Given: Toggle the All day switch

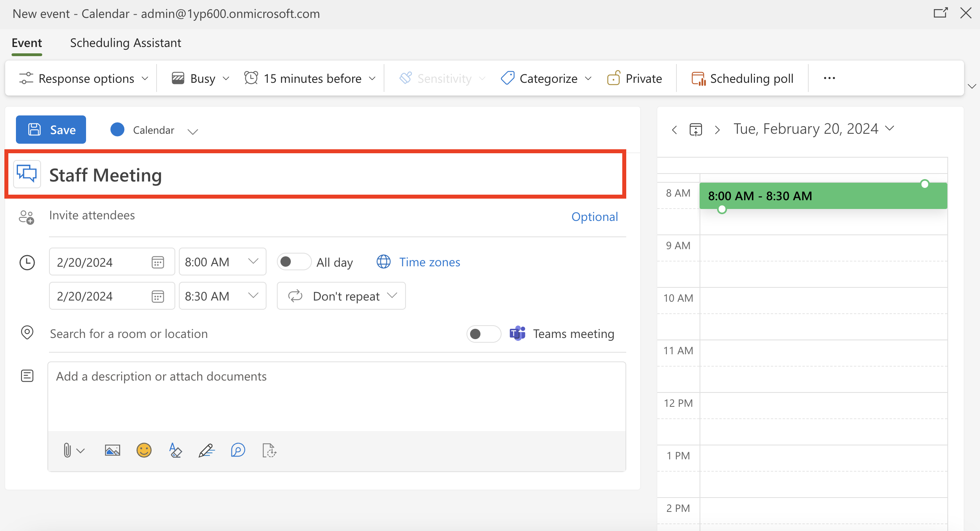Looking at the screenshot, I should click(294, 262).
